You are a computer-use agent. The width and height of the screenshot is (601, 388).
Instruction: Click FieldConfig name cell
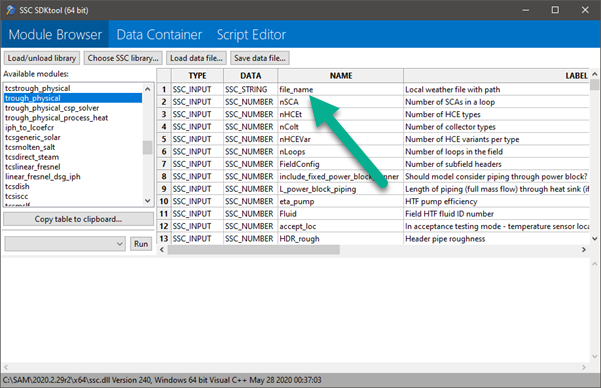pos(340,164)
